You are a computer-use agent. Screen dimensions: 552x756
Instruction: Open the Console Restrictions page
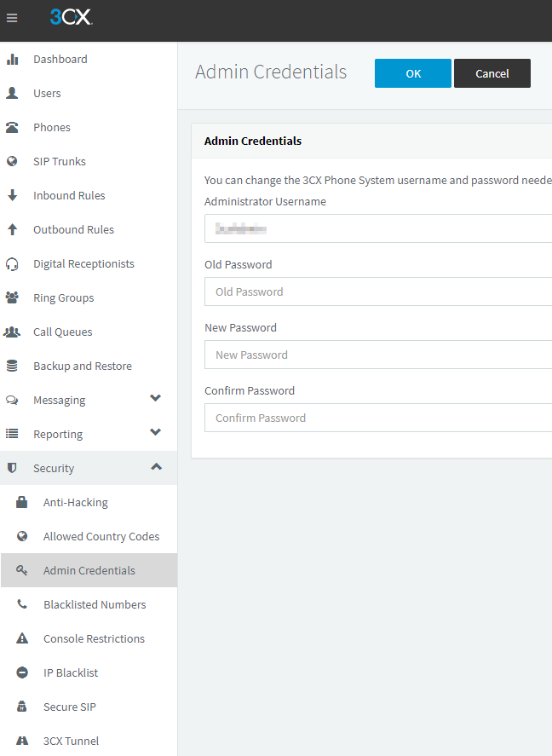tap(93, 638)
